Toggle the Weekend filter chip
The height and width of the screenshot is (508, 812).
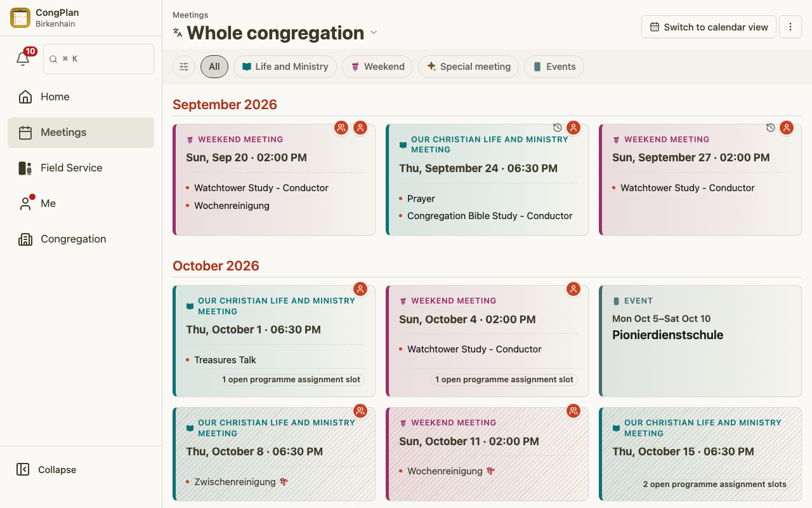[377, 67]
